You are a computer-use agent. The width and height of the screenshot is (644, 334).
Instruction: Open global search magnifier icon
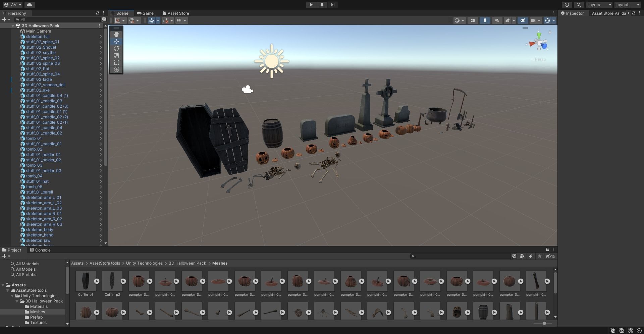pyautogui.click(x=579, y=5)
